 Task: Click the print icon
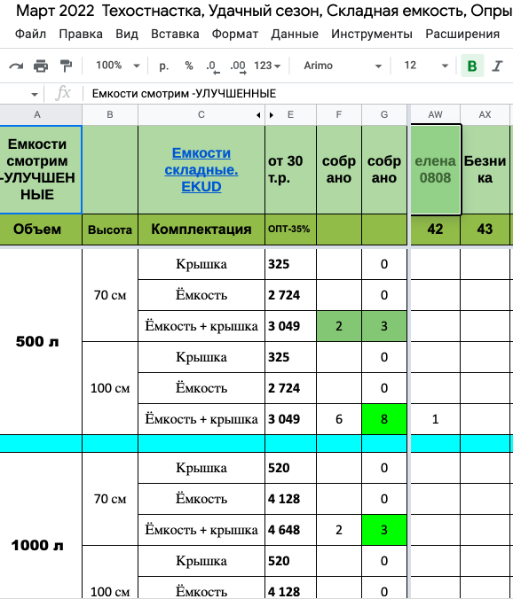click(x=41, y=66)
